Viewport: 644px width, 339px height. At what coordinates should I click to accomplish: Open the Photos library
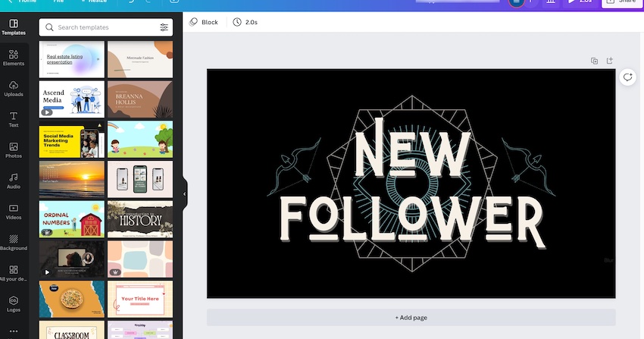[14, 150]
